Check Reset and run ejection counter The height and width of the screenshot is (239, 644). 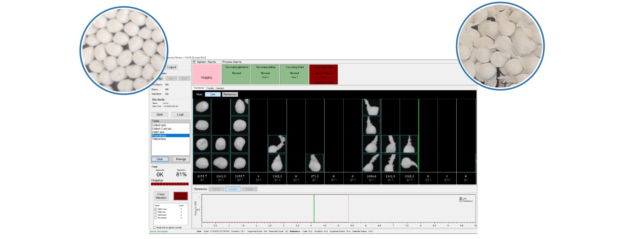point(155,227)
